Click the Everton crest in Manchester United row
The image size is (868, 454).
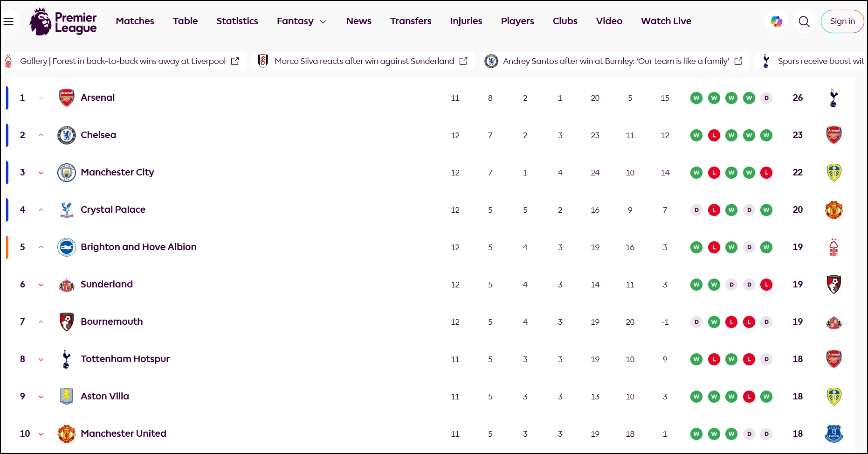[x=834, y=434]
